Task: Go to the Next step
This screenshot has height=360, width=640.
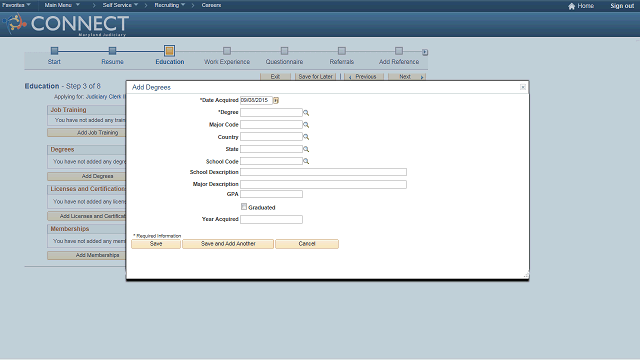Action: pos(407,76)
